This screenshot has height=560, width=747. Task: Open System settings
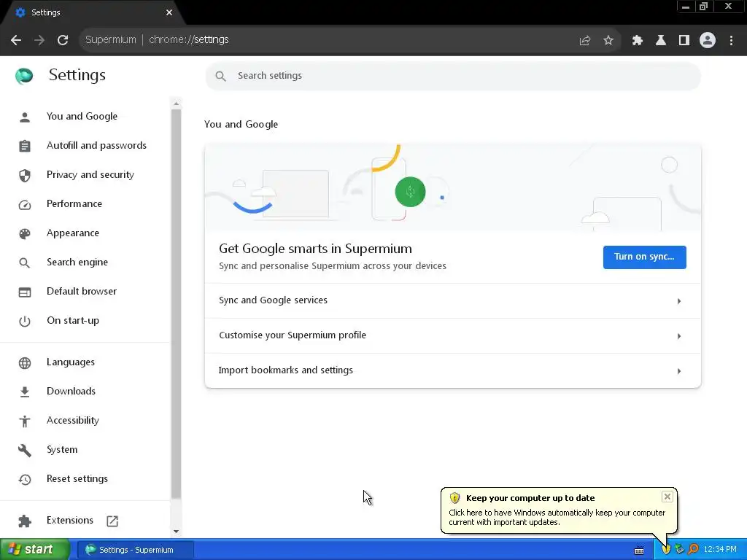pyautogui.click(x=62, y=449)
